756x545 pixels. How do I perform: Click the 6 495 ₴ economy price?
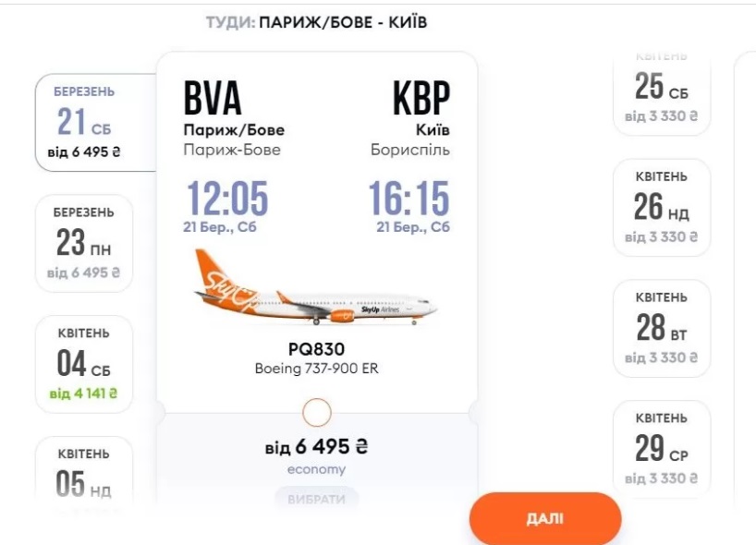316,447
